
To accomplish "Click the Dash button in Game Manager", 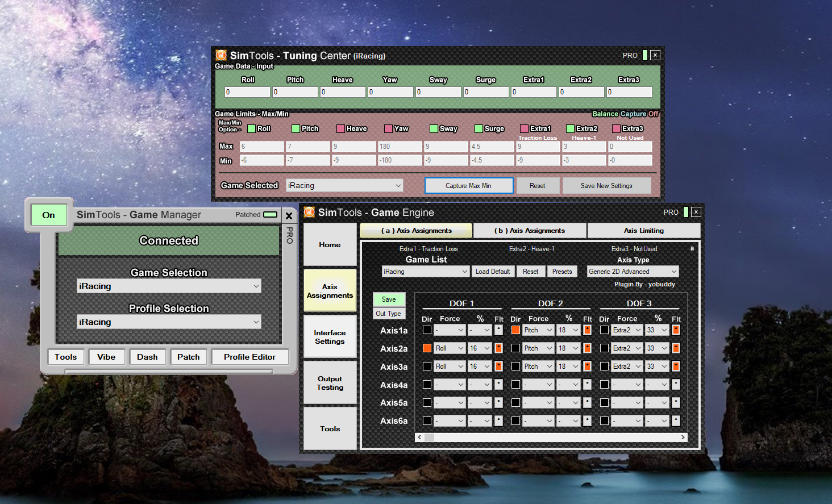I will click(x=147, y=356).
